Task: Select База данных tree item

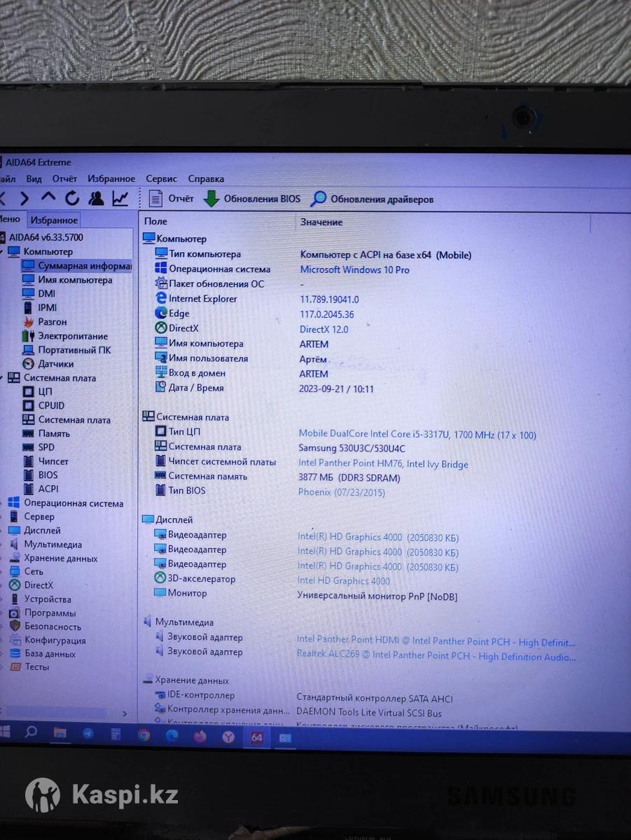Action: pos(42,654)
